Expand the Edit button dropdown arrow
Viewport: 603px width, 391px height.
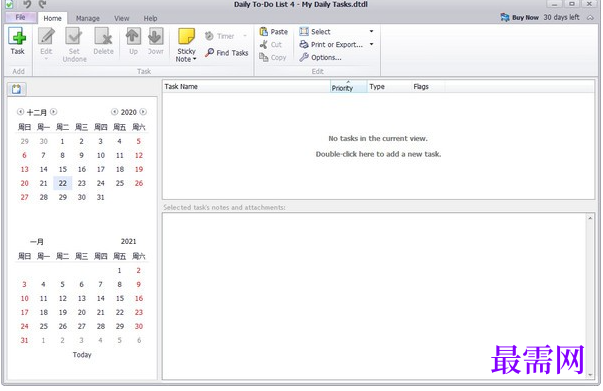click(x=46, y=59)
